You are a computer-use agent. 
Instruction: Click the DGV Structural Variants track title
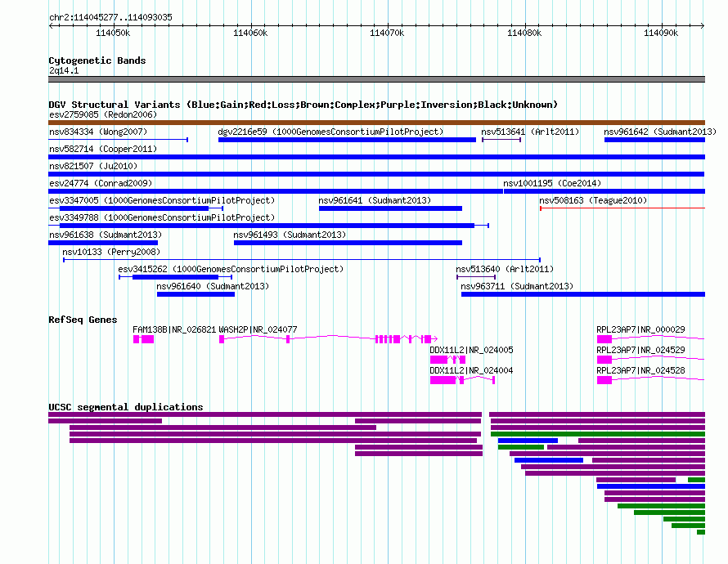[303, 105]
